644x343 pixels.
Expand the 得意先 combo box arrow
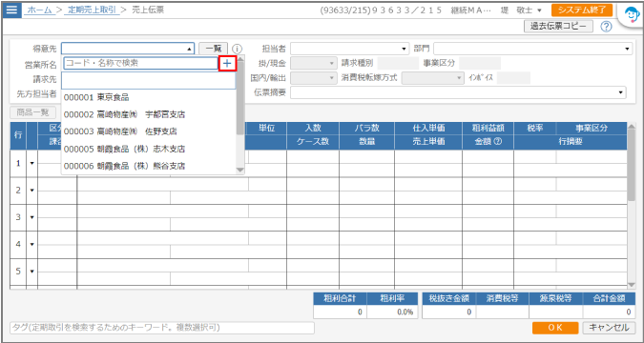[189, 49]
